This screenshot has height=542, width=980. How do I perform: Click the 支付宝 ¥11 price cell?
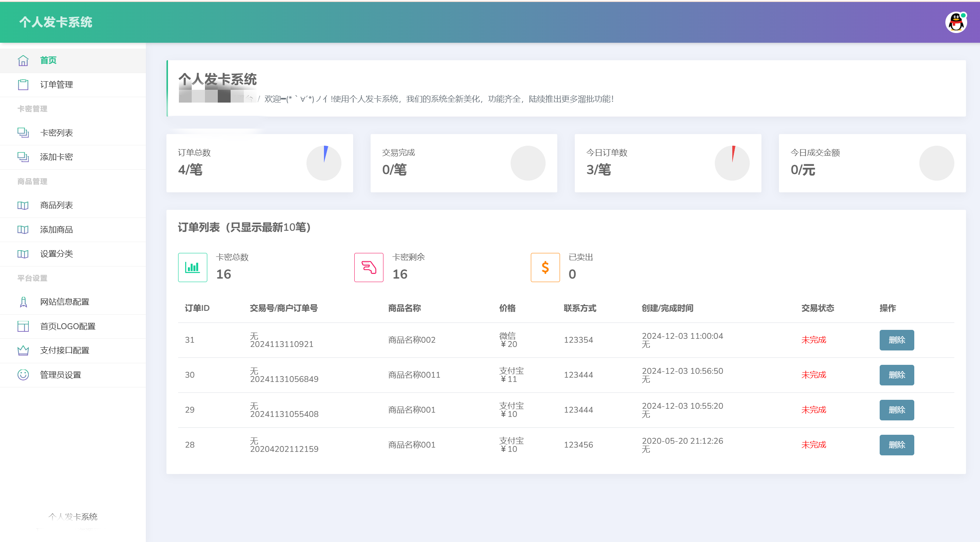pos(511,375)
